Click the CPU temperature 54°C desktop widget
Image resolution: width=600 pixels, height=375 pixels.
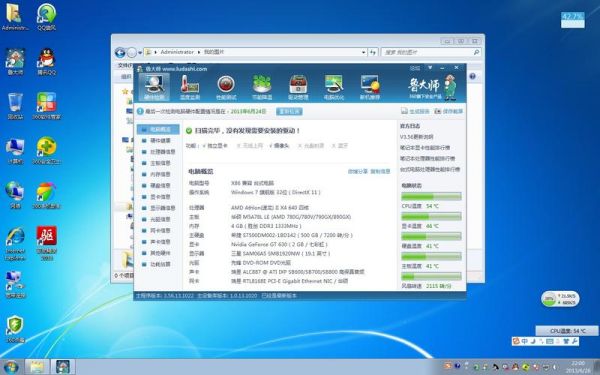click(x=567, y=331)
